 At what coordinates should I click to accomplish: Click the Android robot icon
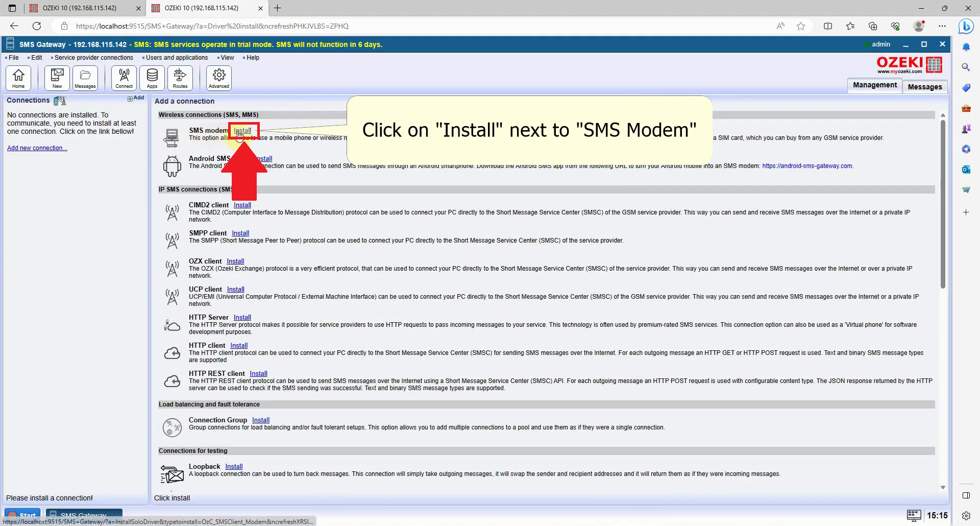coord(172,166)
